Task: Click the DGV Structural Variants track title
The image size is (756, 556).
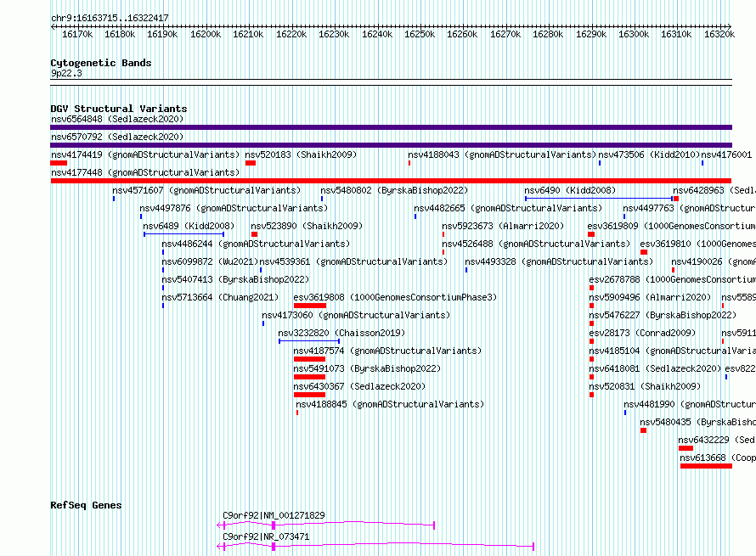Action: (119, 109)
